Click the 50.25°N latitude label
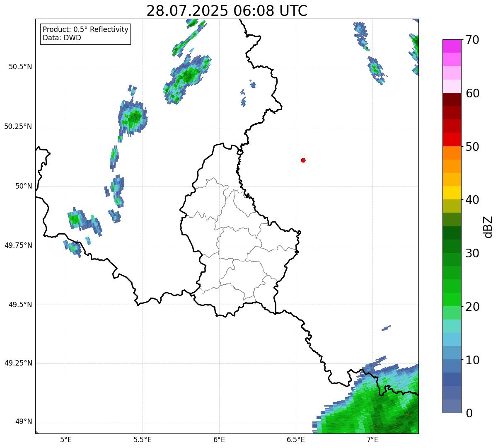The width and height of the screenshot is (498, 448). [18, 126]
